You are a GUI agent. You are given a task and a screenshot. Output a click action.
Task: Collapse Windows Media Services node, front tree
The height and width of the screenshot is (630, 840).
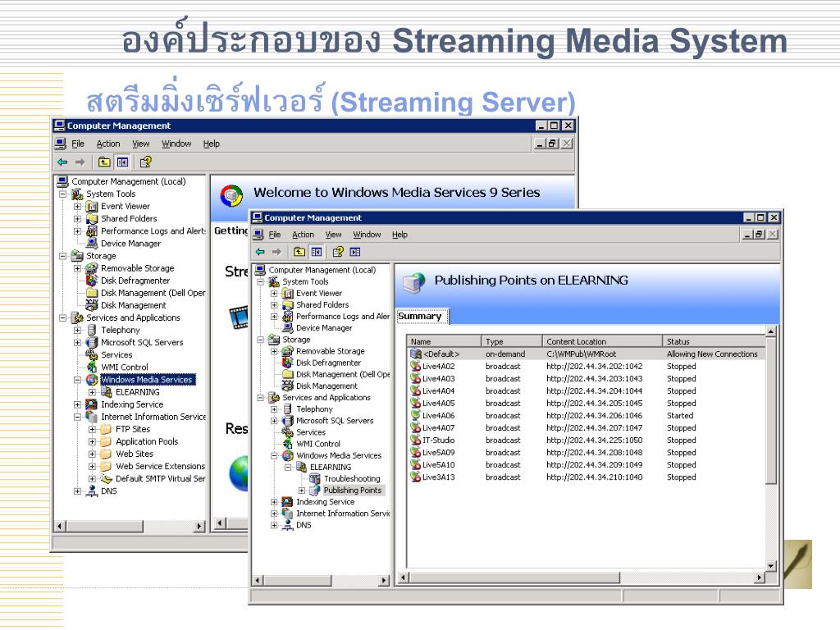click(x=274, y=455)
